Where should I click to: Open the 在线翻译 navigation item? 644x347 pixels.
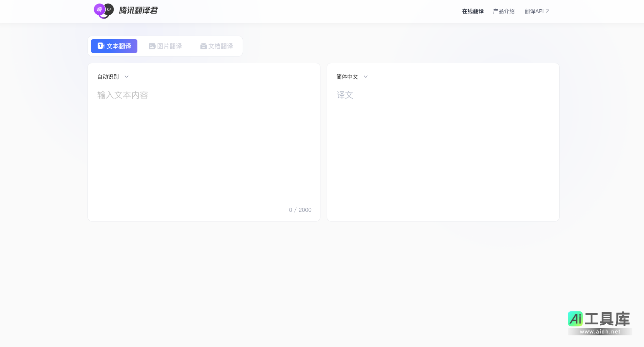click(x=473, y=11)
